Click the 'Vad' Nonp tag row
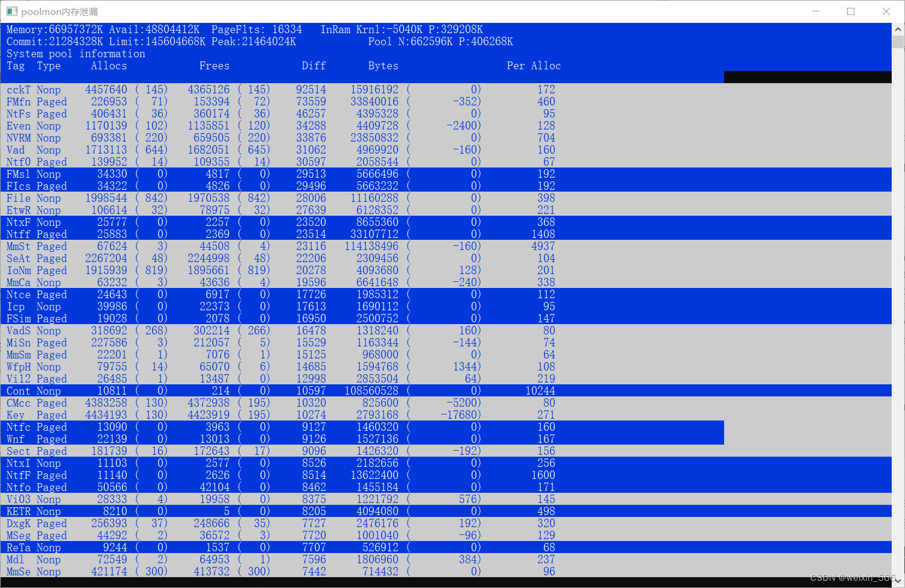Image resolution: width=905 pixels, height=588 pixels. pos(446,149)
